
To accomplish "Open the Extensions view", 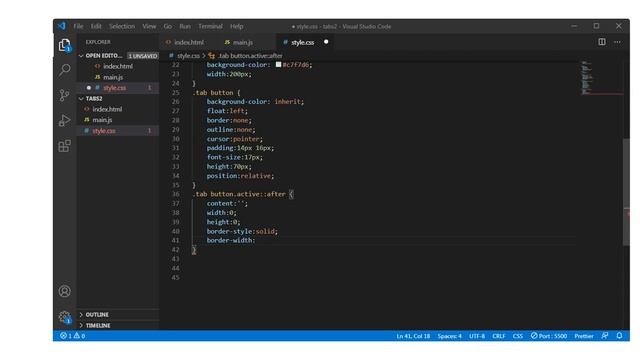I will click(64, 146).
